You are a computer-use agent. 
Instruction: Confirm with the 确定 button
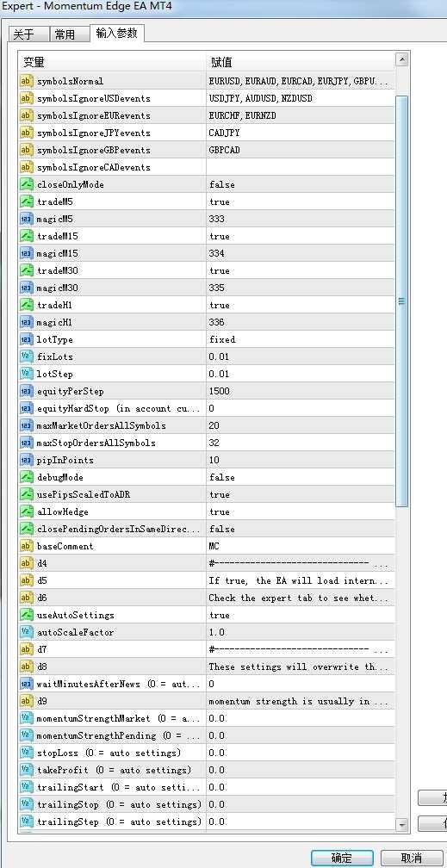coord(342,858)
